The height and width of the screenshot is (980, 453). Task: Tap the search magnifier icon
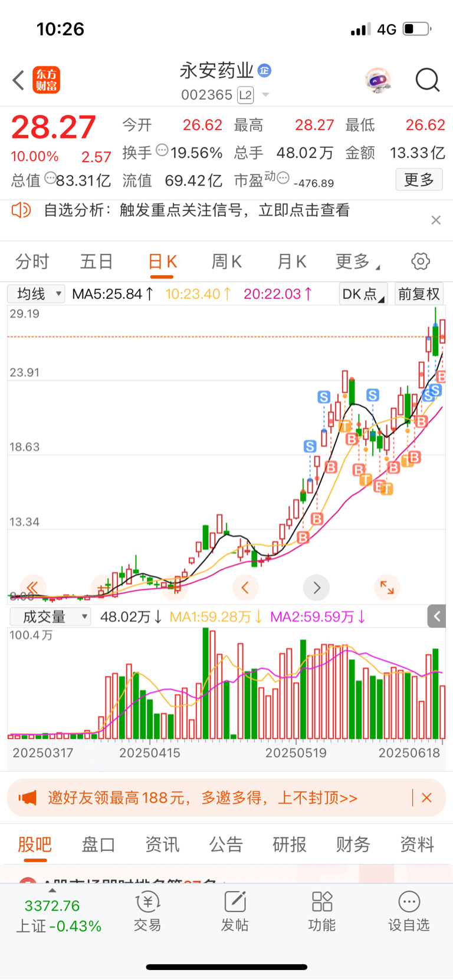(x=428, y=80)
